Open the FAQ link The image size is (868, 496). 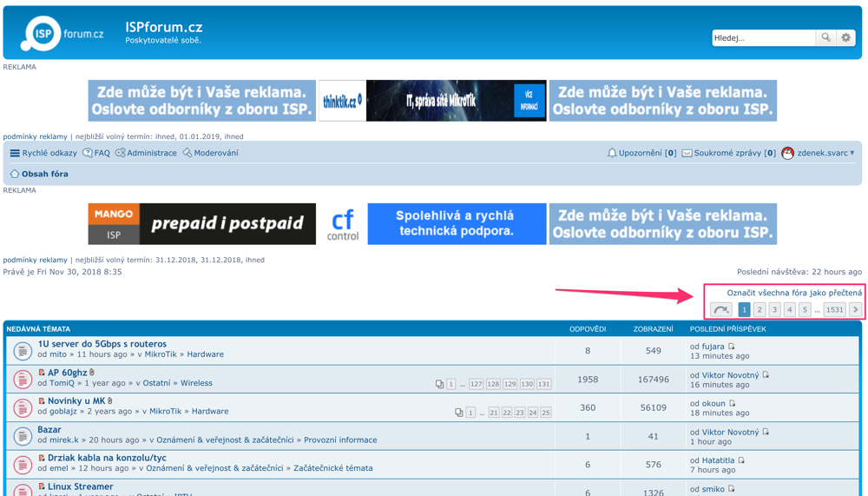96,153
